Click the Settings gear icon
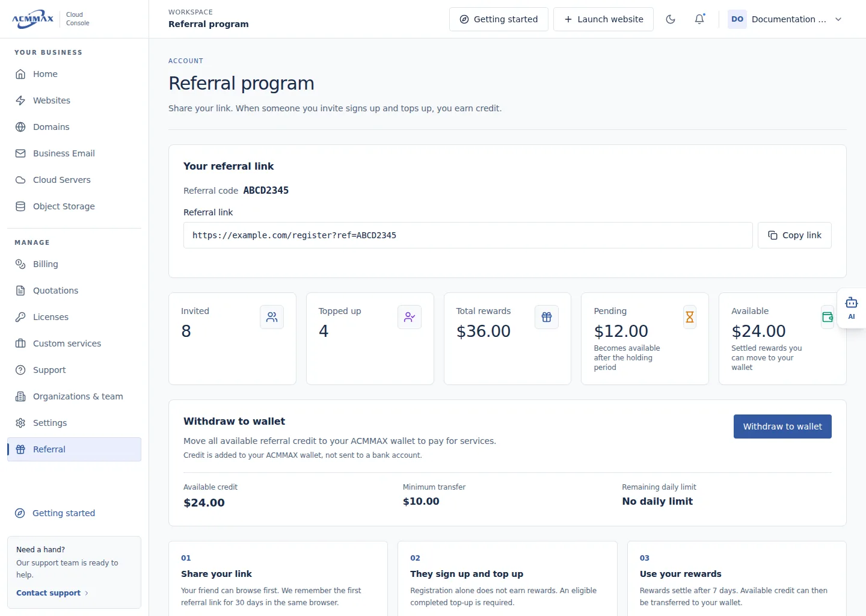This screenshot has width=866, height=616. pyautogui.click(x=20, y=423)
